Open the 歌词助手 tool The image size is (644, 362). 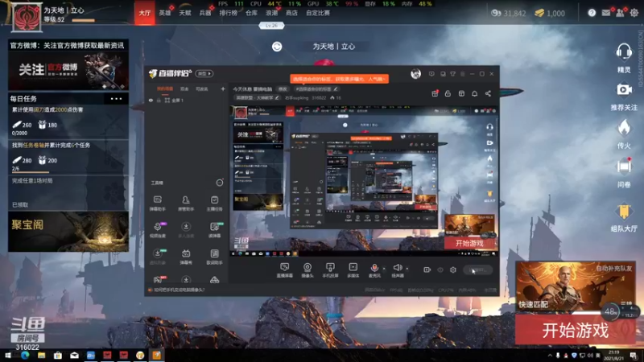pos(214,257)
